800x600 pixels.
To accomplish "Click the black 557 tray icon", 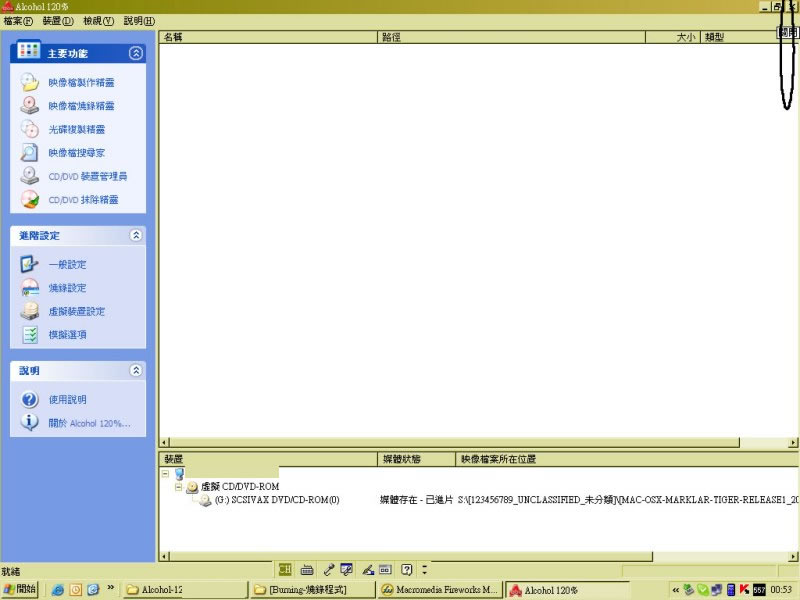I will click(759, 590).
